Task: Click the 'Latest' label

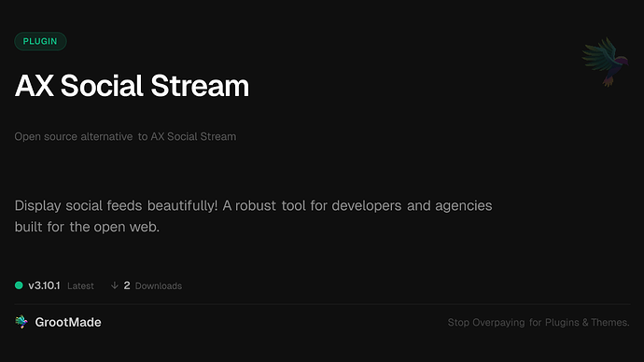Action: [x=80, y=286]
